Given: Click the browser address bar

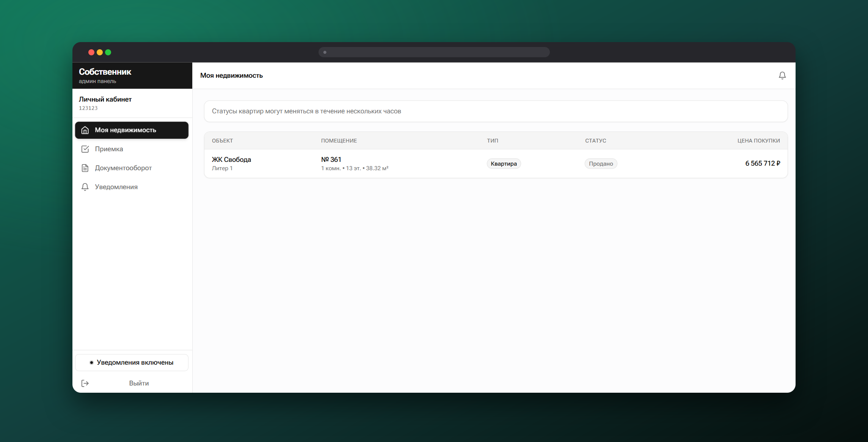Looking at the screenshot, I should pyautogui.click(x=434, y=52).
